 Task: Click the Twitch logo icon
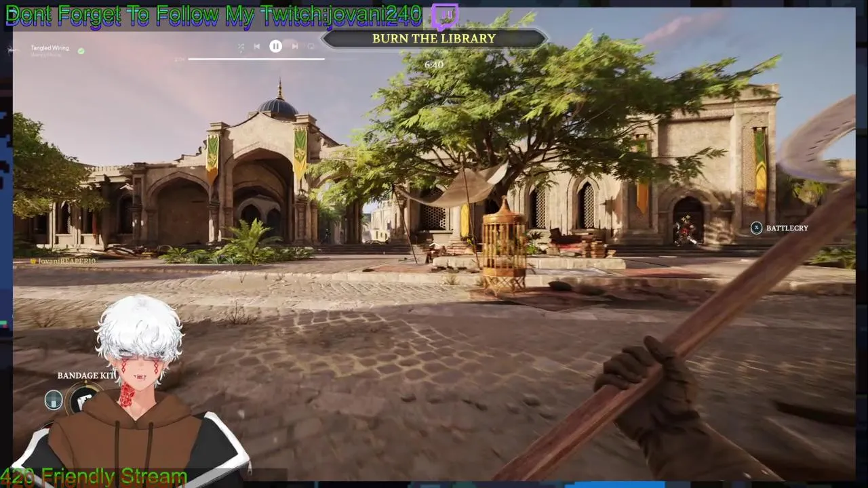[x=445, y=16]
